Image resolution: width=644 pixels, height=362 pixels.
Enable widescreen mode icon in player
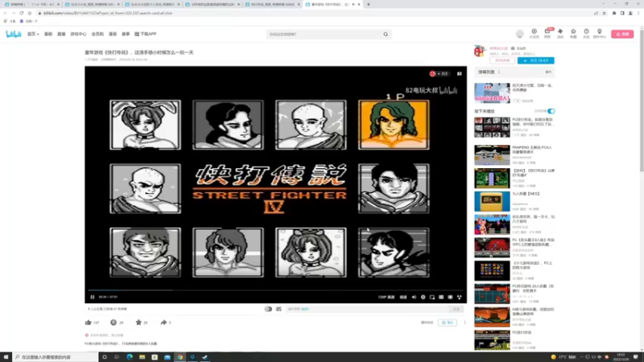441,297
